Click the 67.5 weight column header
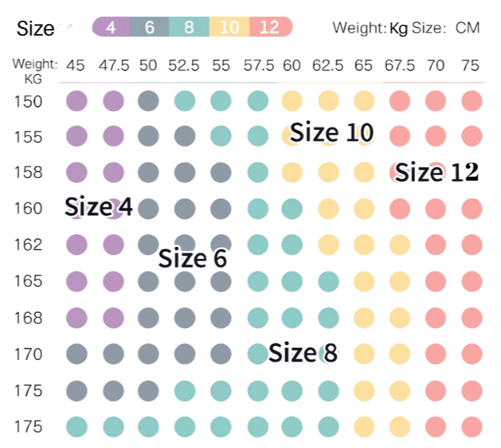Screen dimensions: 501x448 [x=399, y=65]
